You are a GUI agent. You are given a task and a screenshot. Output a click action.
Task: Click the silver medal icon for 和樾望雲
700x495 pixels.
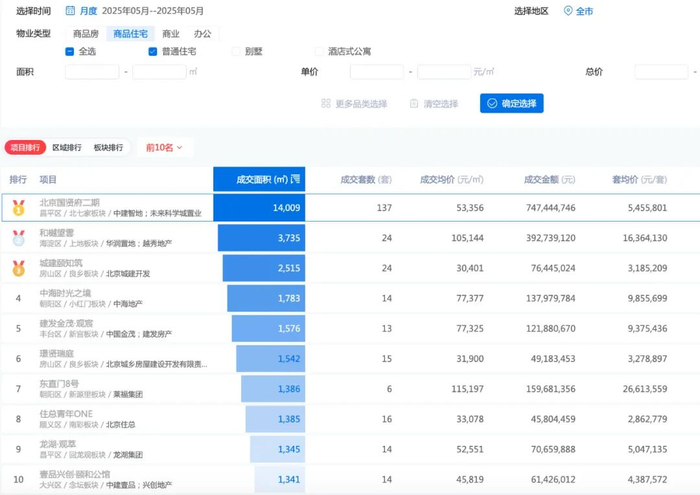[x=18, y=238]
